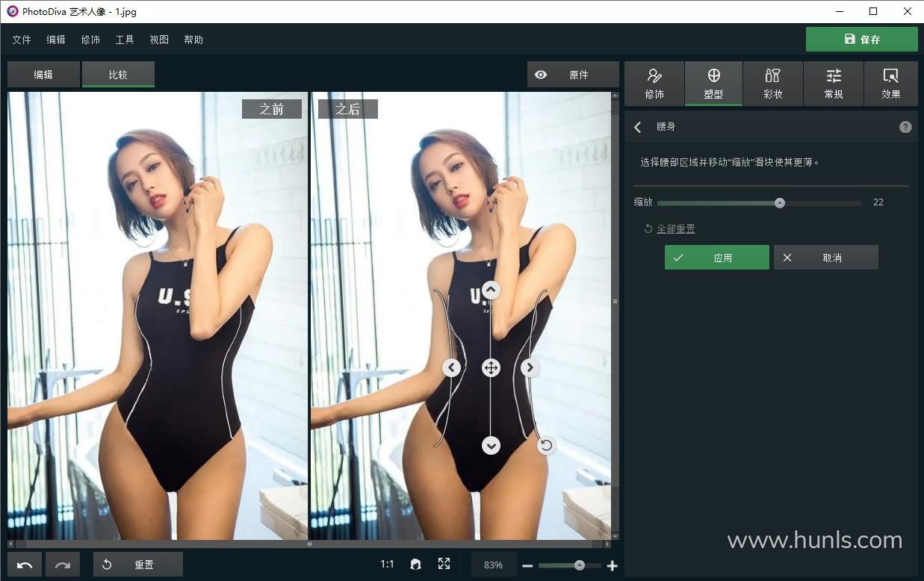Screen dimensions: 924x581
Task: Open the 文件 menu
Action: (22, 40)
